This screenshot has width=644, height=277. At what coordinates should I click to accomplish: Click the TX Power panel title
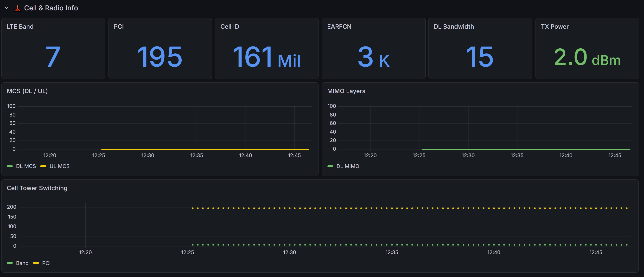coord(555,26)
